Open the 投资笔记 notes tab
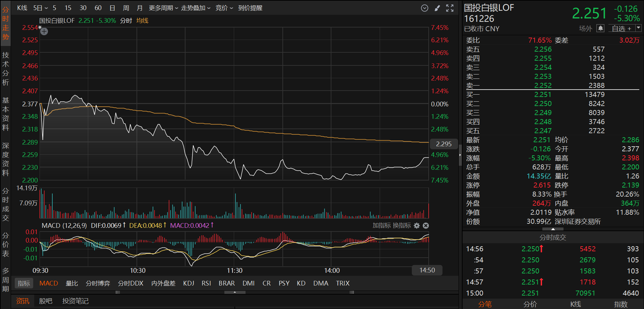 pos(75,301)
